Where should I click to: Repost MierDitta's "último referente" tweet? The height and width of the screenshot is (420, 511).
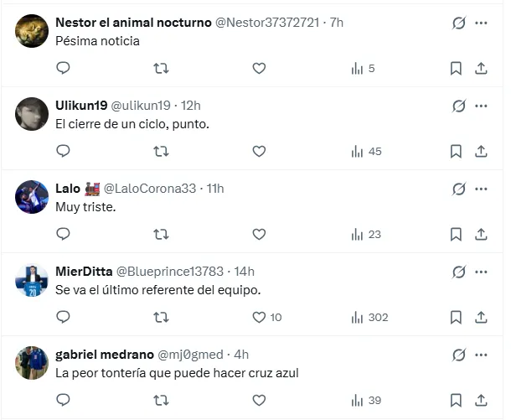point(161,318)
